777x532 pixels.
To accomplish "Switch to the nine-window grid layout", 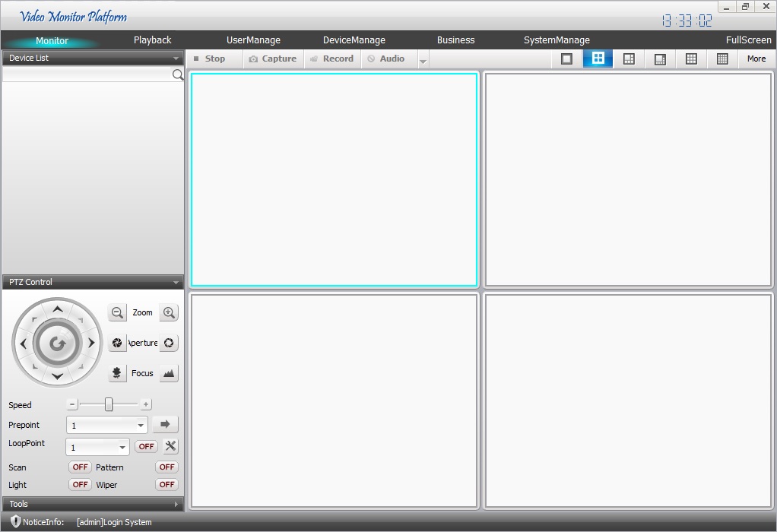I will tap(691, 59).
